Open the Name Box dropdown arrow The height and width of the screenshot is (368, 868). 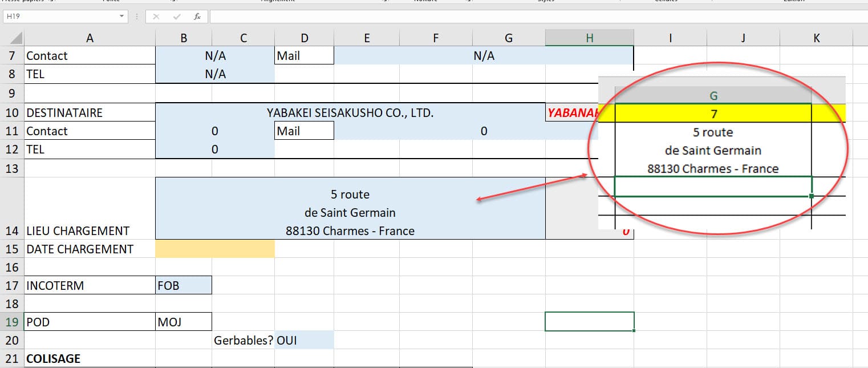pos(121,17)
